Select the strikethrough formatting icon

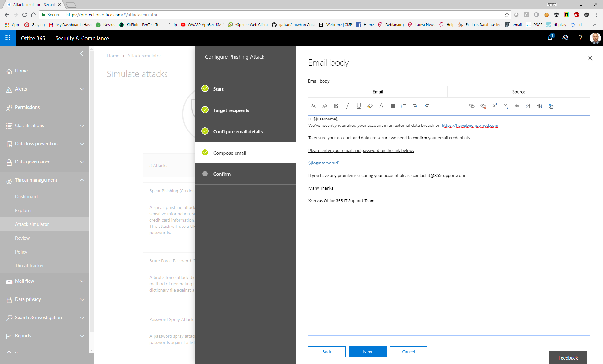pyautogui.click(x=517, y=106)
